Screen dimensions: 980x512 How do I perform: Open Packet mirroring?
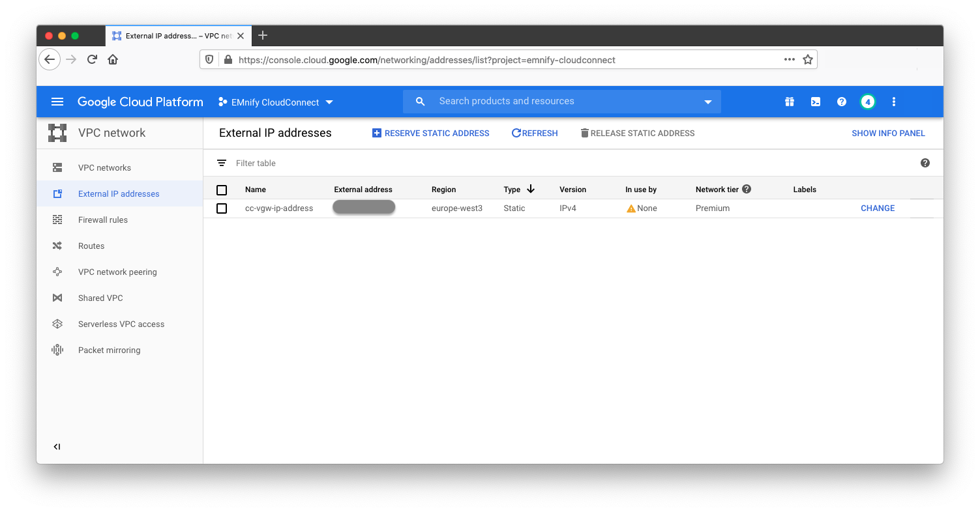pyautogui.click(x=109, y=350)
